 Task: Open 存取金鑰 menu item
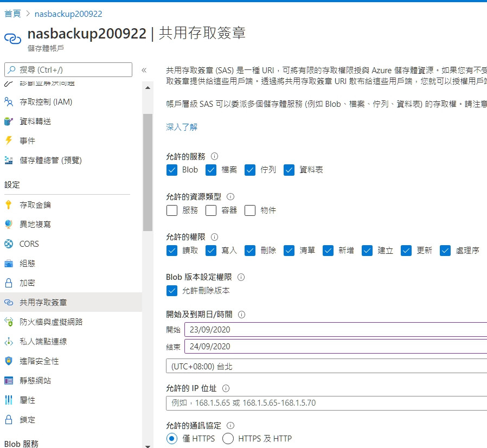71,204
